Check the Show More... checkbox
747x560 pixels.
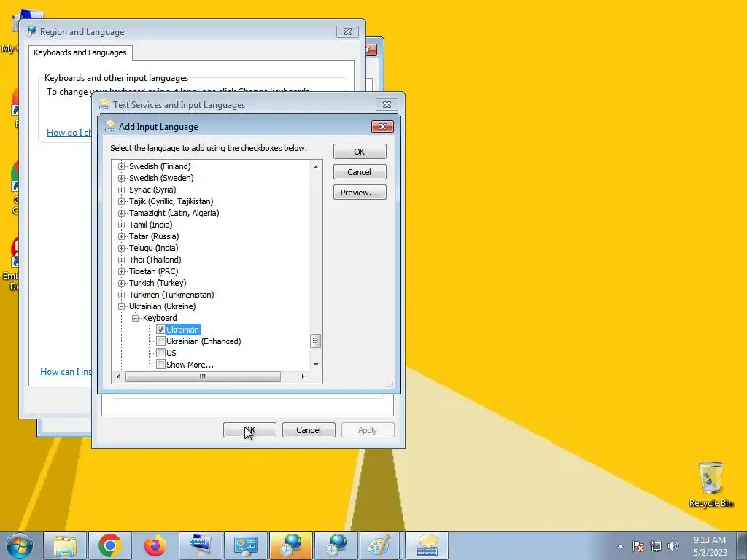[x=161, y=365]
